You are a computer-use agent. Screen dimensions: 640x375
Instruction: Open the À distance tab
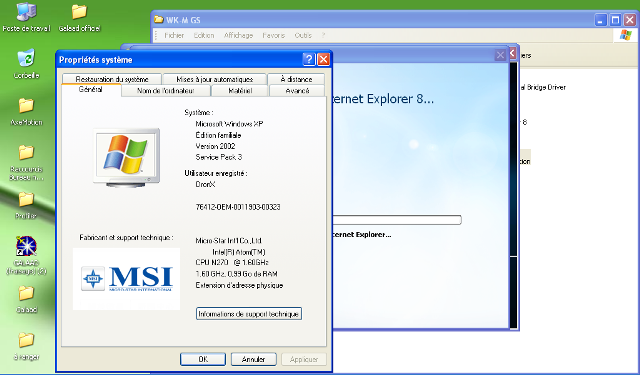(x=296, y=79)
